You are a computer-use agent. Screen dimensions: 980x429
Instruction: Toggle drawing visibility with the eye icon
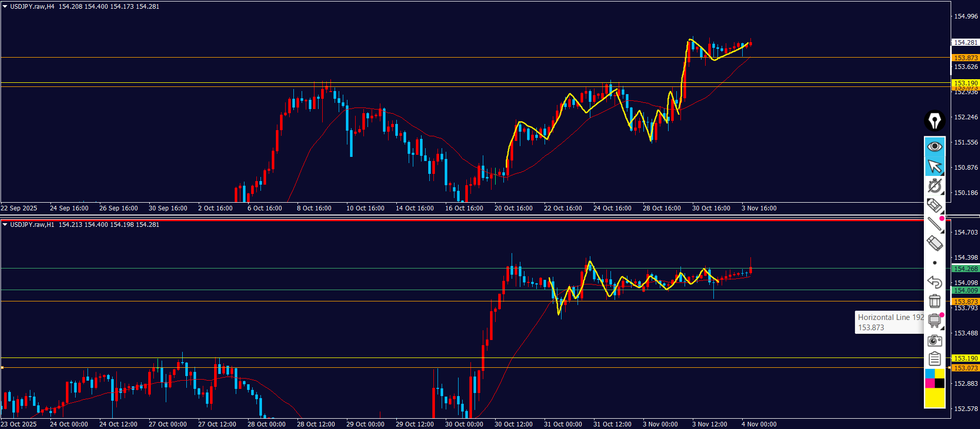point(934,147)
